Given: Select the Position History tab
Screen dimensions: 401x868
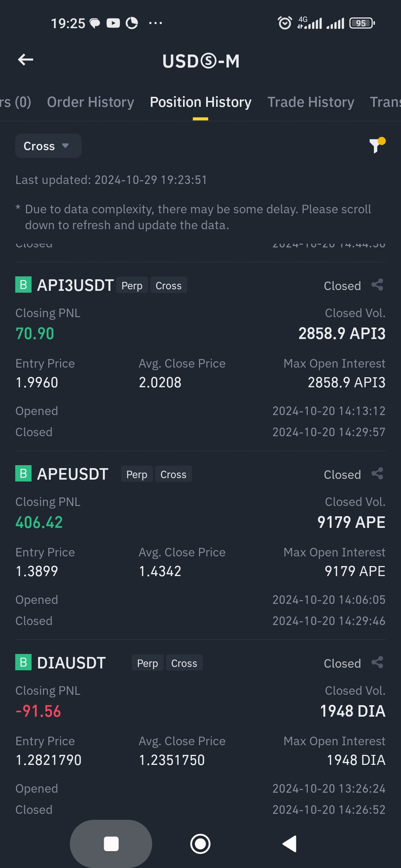Looking at the screenshot, I should click(200, 102).
